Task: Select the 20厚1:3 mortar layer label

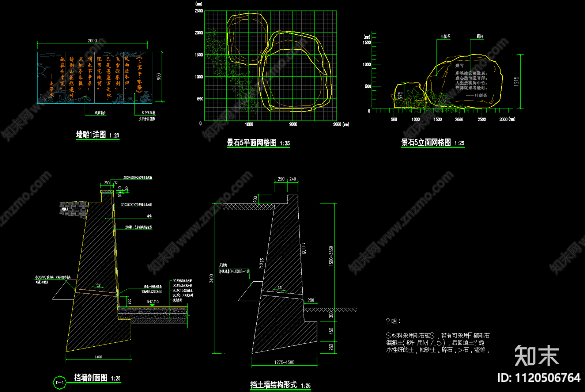Action: click(x=138, y=227)
